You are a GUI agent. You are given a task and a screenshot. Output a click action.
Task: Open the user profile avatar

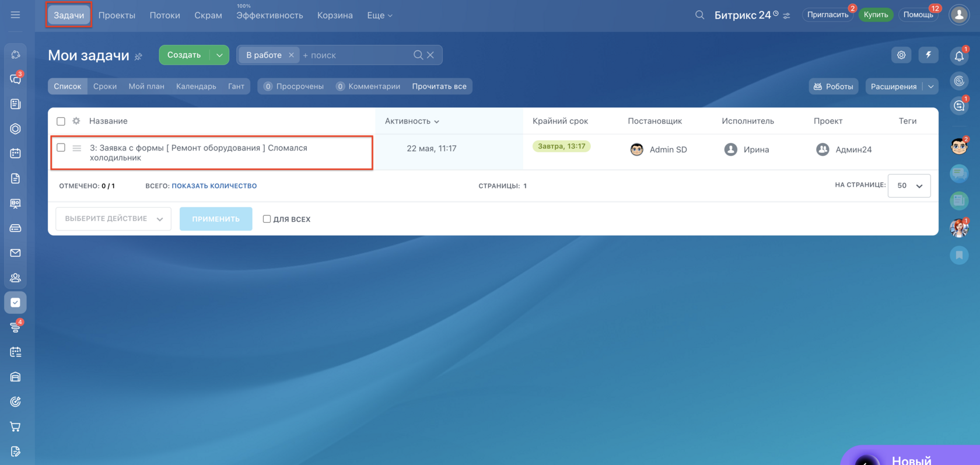click(960, 15)
